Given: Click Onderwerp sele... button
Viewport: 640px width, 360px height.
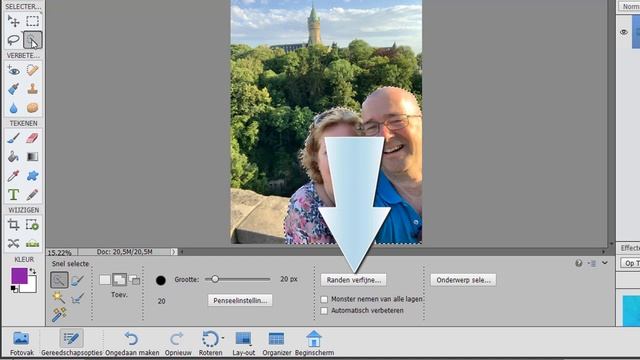Looking at the screenshot, I should tap(463, 280).
